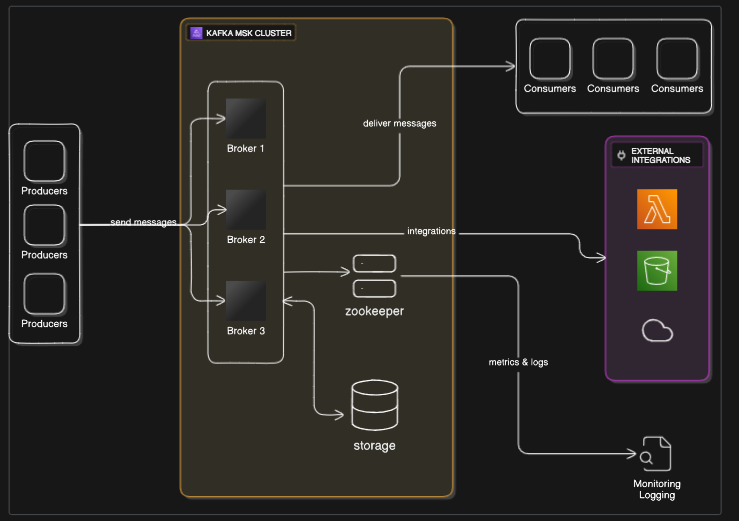Select the bottommost Producers box icon
Image resolution: width=739 pixels, height=521 pixels.
click(x=44, y=294)
